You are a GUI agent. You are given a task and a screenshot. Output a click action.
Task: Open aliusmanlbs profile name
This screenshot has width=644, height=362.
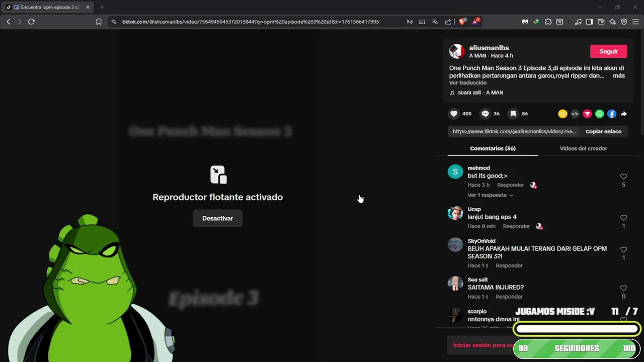[489, 48]
